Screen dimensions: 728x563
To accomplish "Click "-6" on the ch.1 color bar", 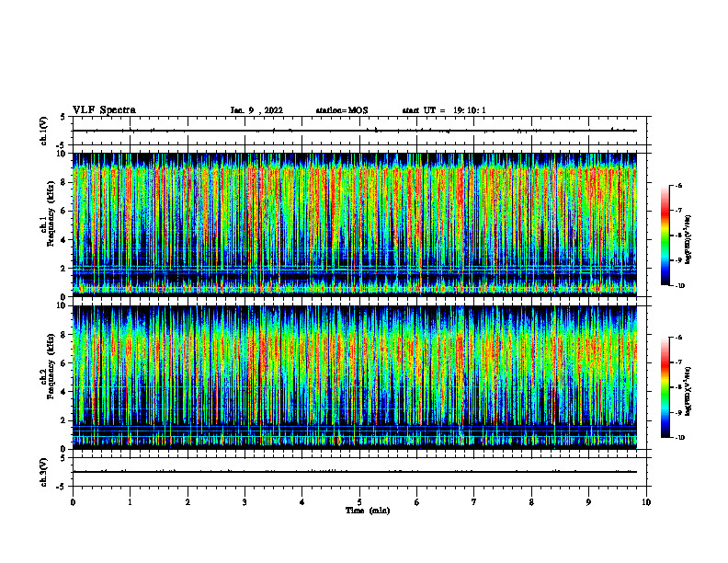I will tap(678, 185).
